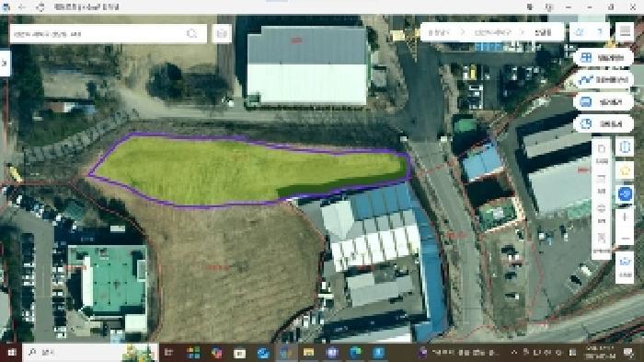Click the question mark help icon

[600, 31]
